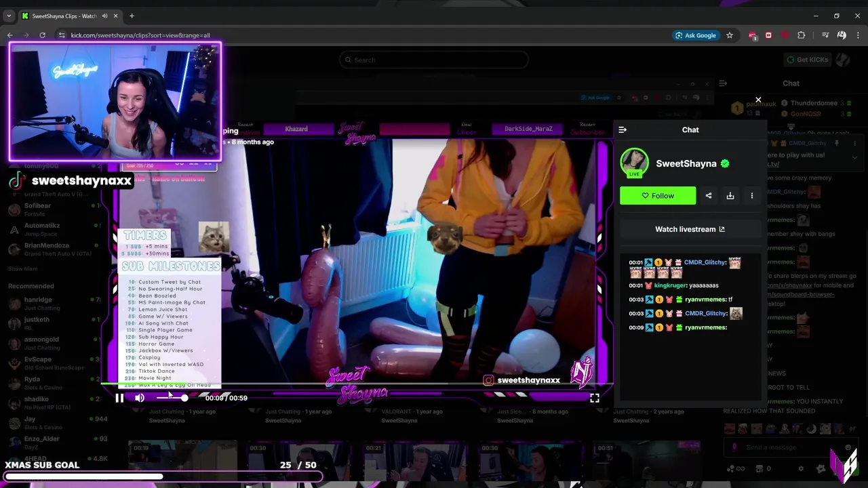Open CMDR_Glitchy's first chat username

tap(705, 262)
